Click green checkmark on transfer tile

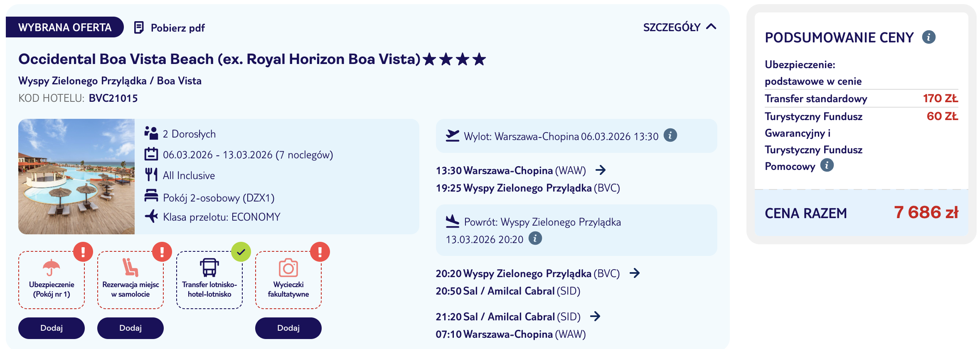241,252
